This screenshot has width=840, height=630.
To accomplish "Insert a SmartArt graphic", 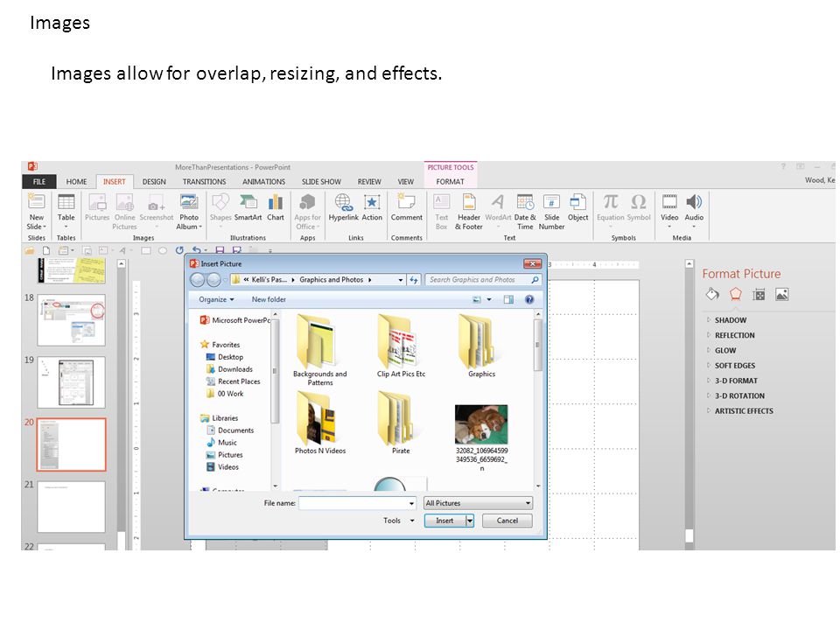I will point(248,207).
